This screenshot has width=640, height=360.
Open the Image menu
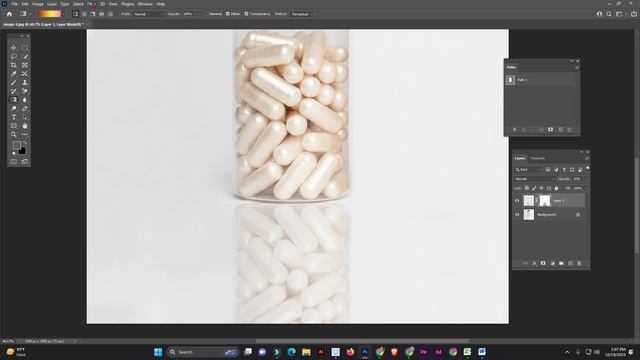pos(38,4)
